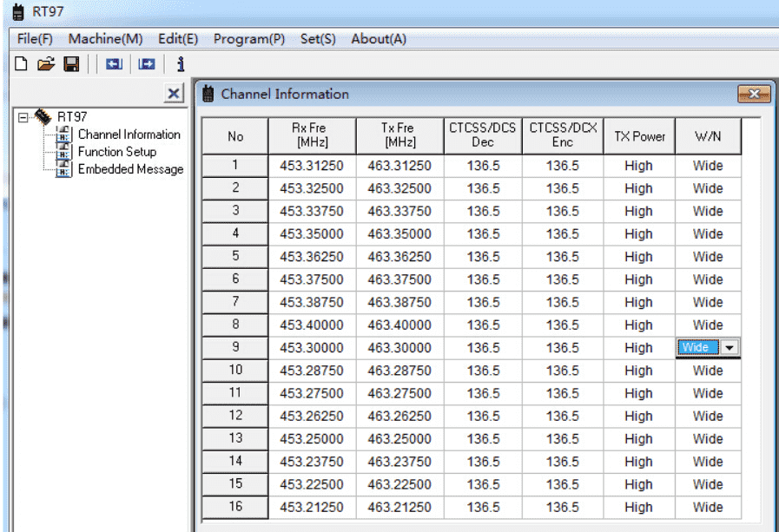Open the About info icon

tap(181, 63)
